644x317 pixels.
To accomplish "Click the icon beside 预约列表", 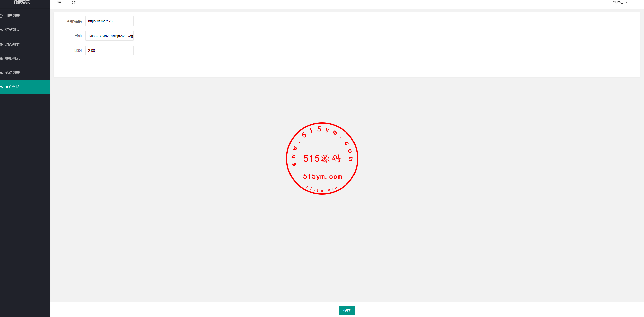I will pos(1,44).
